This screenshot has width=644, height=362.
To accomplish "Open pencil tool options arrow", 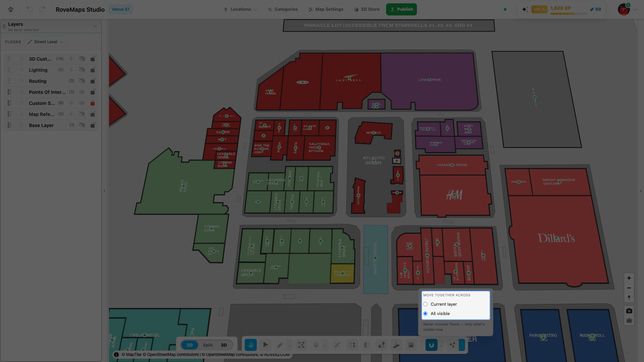I will 289,345.
